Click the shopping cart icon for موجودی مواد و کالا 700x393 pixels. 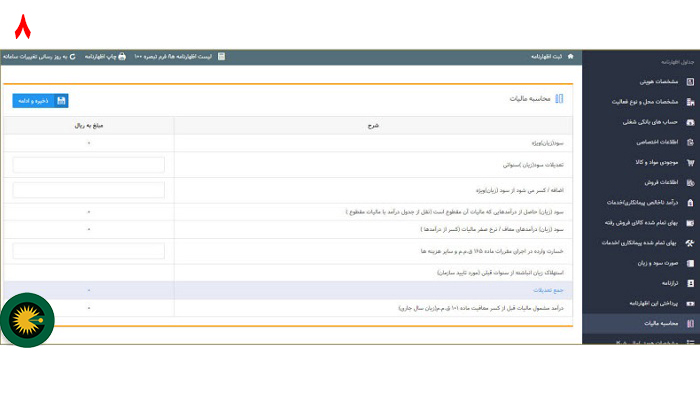(x=690, y=163)
